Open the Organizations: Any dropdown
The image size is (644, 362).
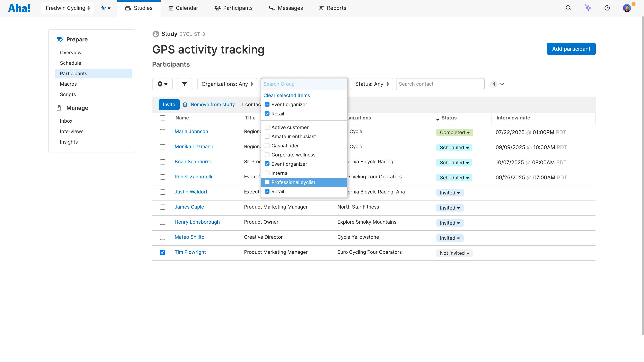click(x=227, y=84)
